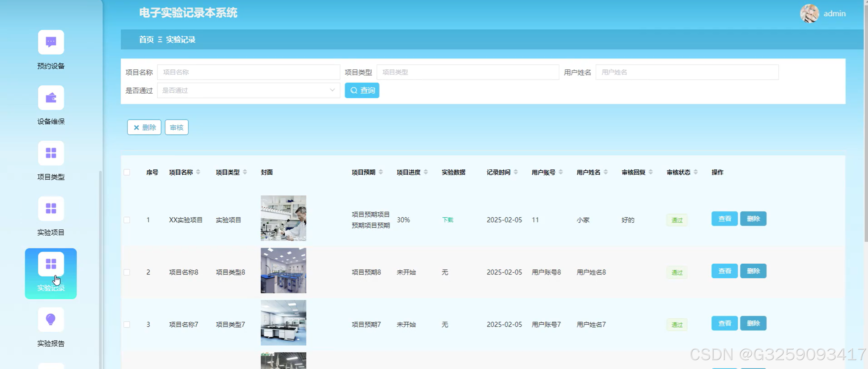868x369 pixels.
Task: Click the 删除 button with X icon
Action: (x=144, y=127)
